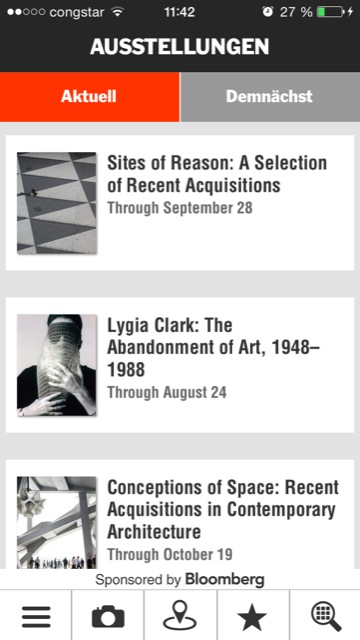Image resolution: width=360 pixels, height=640 pixels.
Task: Open Lygia Clark exhibition title
Action: click(213, 347)
